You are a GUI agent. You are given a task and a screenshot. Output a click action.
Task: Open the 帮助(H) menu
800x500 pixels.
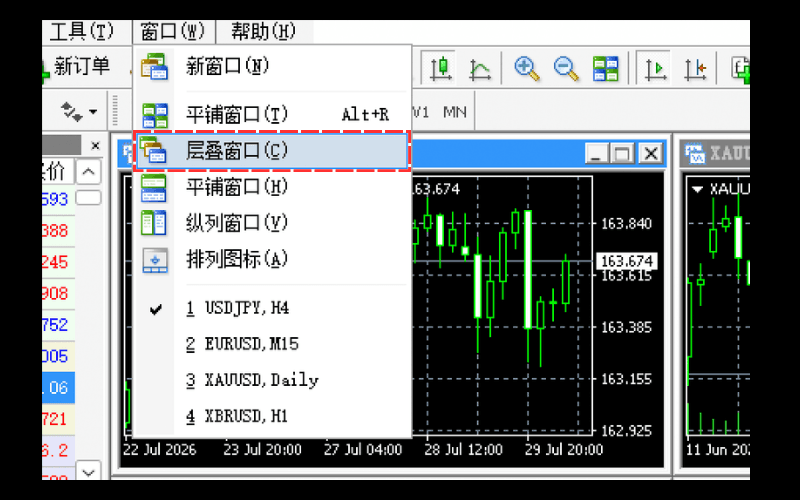click(x=263, y=32)
